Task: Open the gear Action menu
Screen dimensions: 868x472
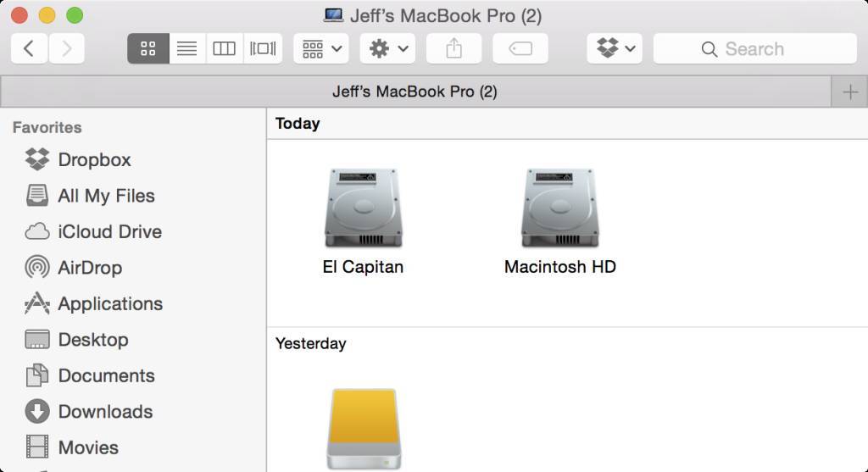Action: [x=387, y=48]
